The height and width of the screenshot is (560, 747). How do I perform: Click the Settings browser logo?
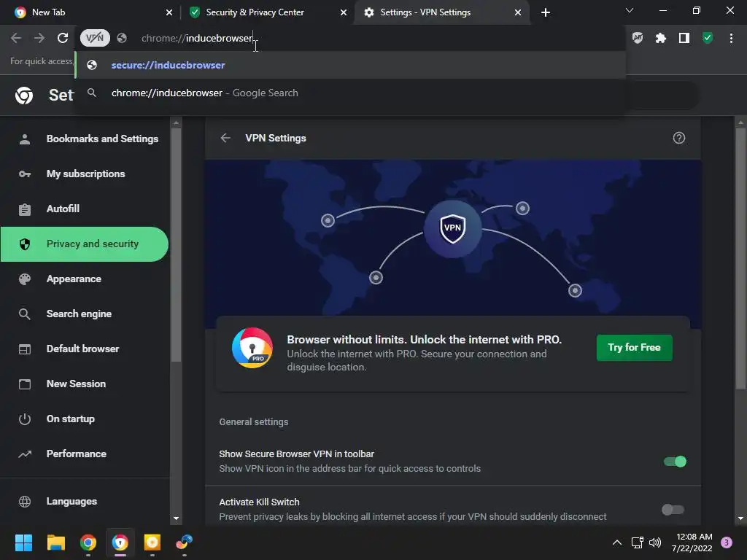click(x=24, y=96)
